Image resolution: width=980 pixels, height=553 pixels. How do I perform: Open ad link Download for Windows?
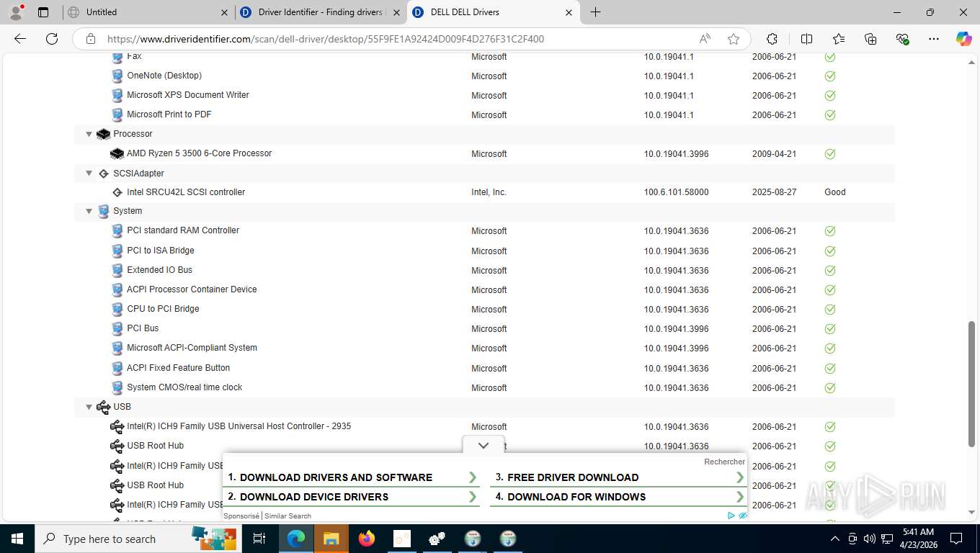point(619,497)
